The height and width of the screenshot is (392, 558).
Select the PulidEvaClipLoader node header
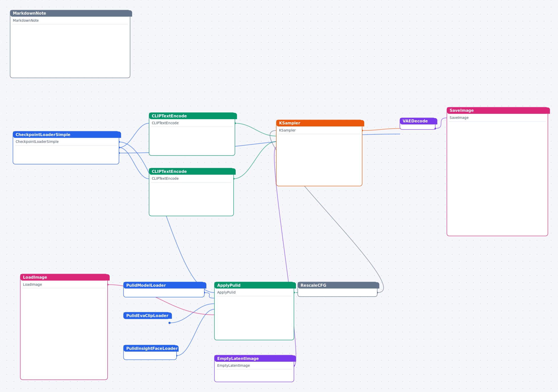[148, 316]
